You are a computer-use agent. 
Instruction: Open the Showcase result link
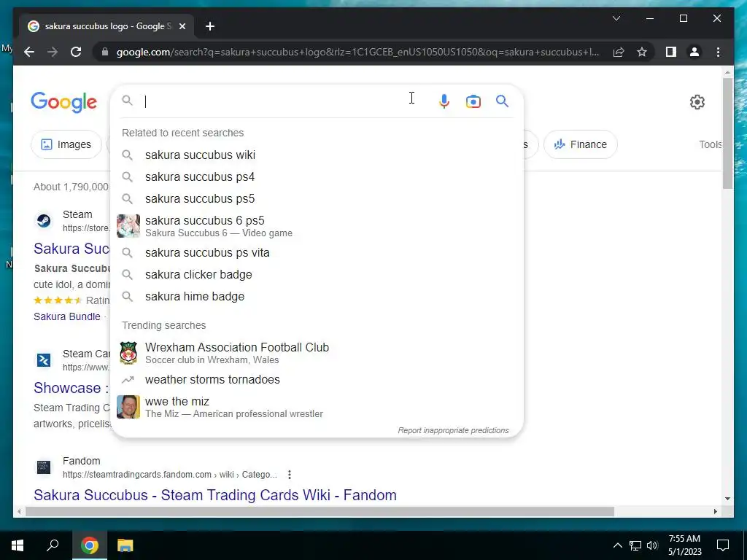[71, 388]
